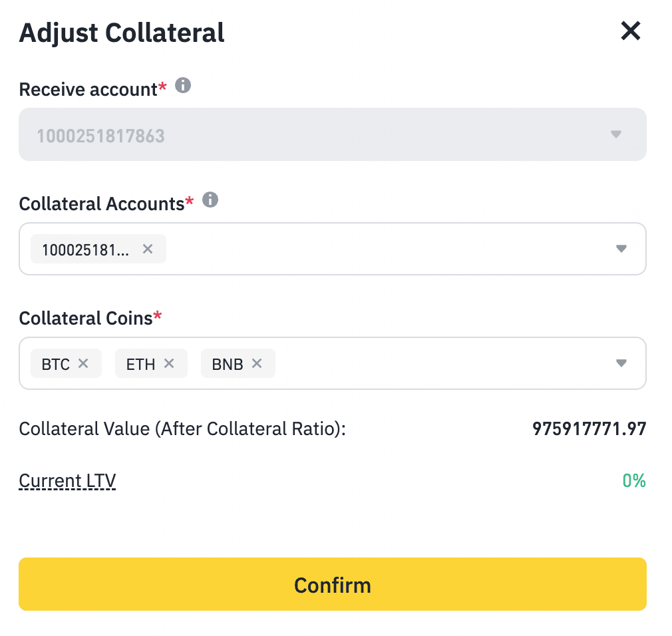Screen dimensions: 672x636
Task: Click the collateral value 975917771.97
Action: (x=589, y=428)
